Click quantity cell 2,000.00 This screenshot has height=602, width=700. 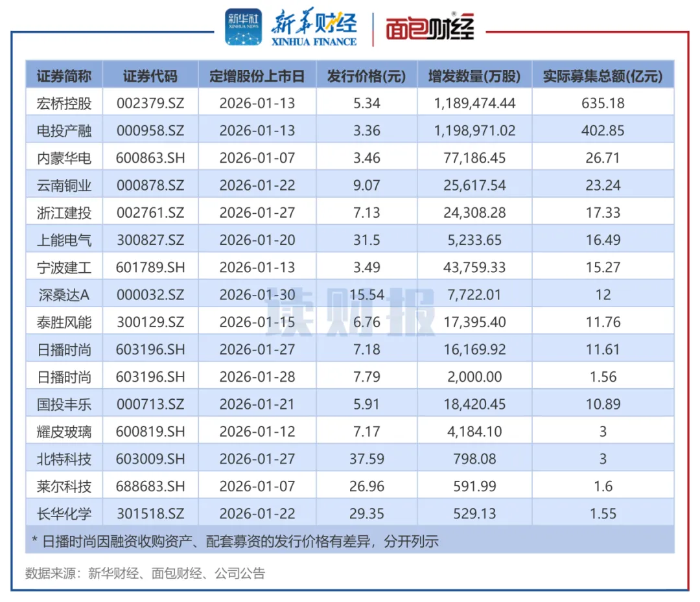(x=474, y=376)
